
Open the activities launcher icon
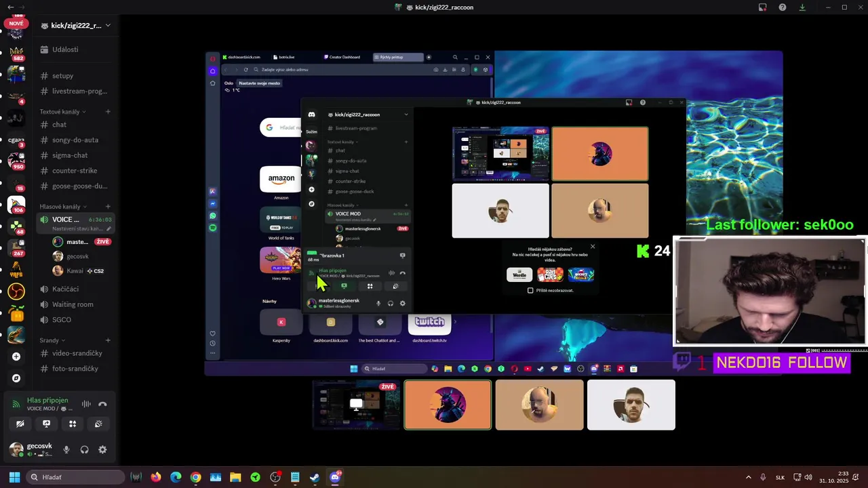tap(73, 424)
